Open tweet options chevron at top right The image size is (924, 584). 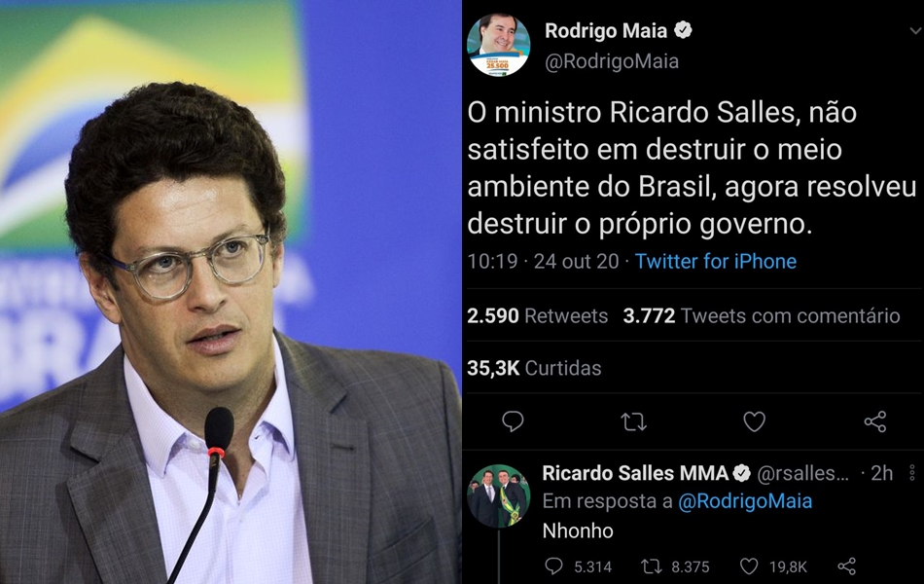[x=915, y=31]
